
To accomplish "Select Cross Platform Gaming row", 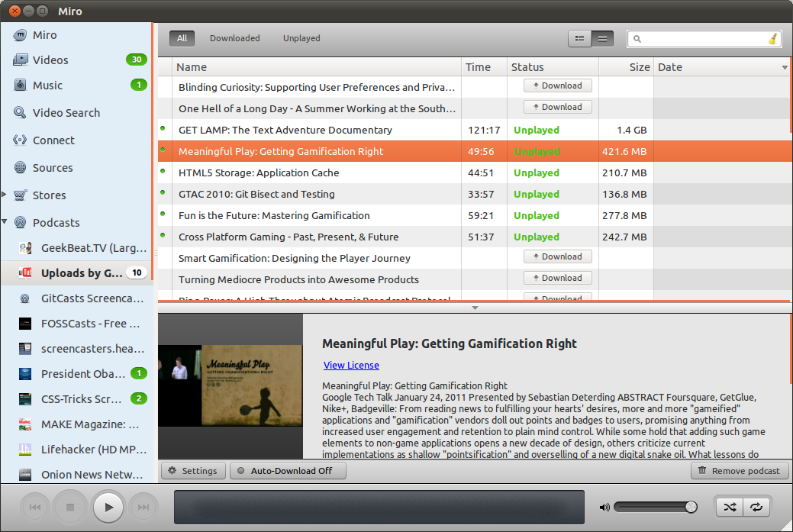I will click(x=475, y=237).
